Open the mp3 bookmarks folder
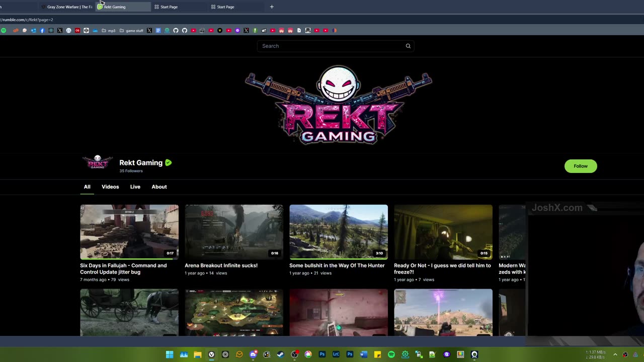Image resolution: width=644 pixels, height=362 pixels. [108, 30]
